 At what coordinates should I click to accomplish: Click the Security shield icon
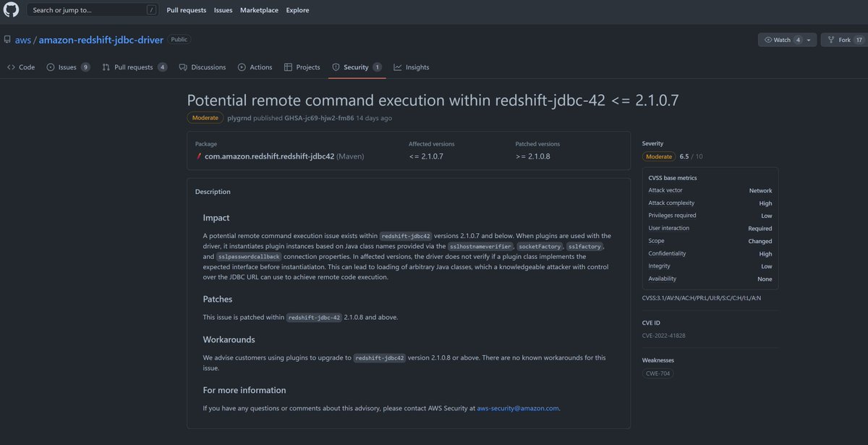click(336, 67)
